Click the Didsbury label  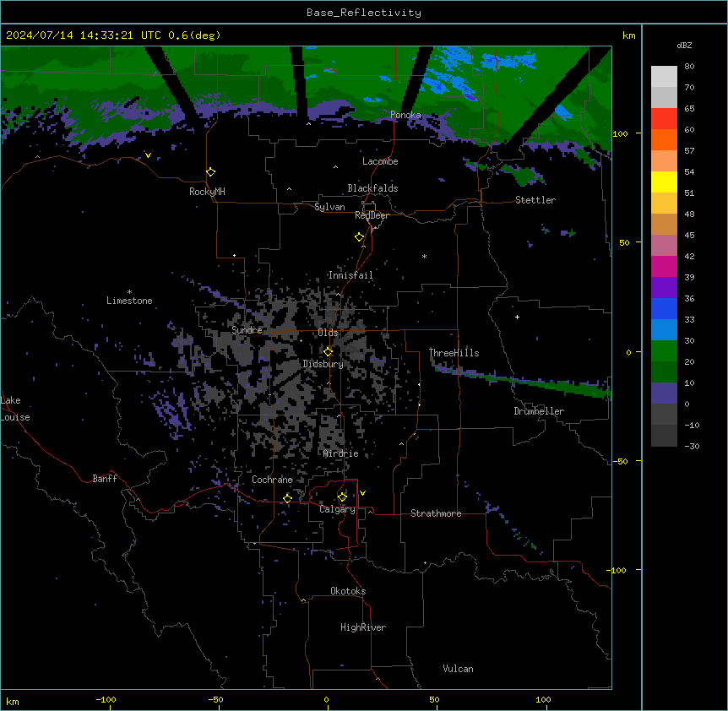[323, 364]
